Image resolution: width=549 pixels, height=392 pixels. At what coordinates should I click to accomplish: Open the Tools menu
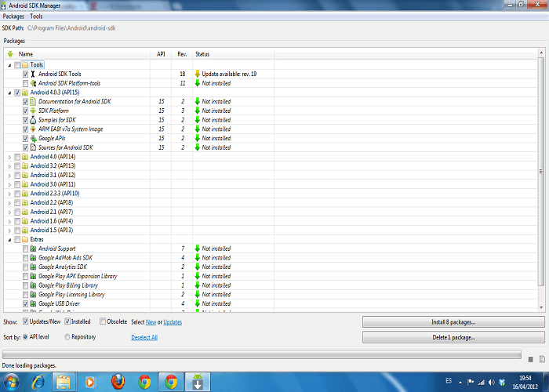click(x=36, y=16)
